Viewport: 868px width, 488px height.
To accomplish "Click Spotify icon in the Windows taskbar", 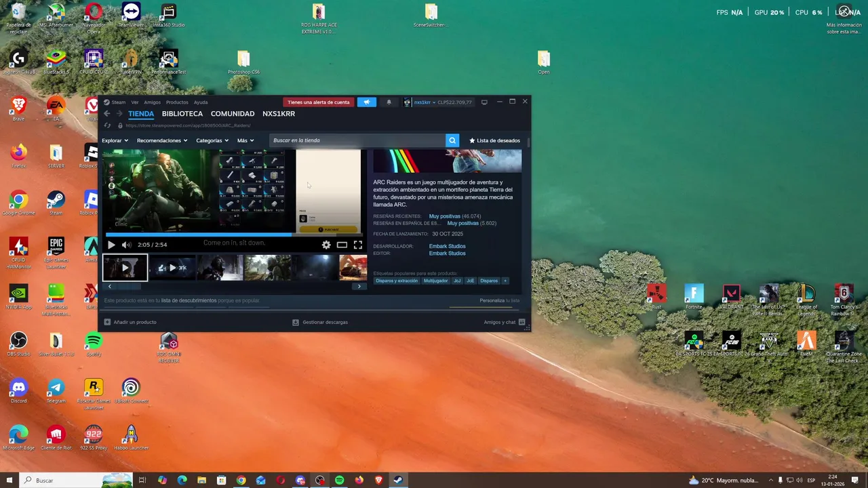I will tap(339, 481).
